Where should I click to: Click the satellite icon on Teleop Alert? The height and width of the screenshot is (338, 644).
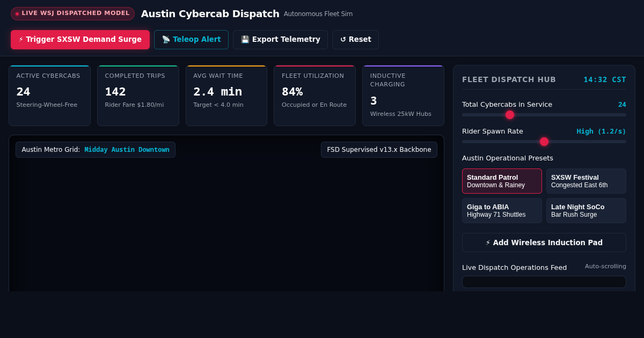(x=166, y=40)
